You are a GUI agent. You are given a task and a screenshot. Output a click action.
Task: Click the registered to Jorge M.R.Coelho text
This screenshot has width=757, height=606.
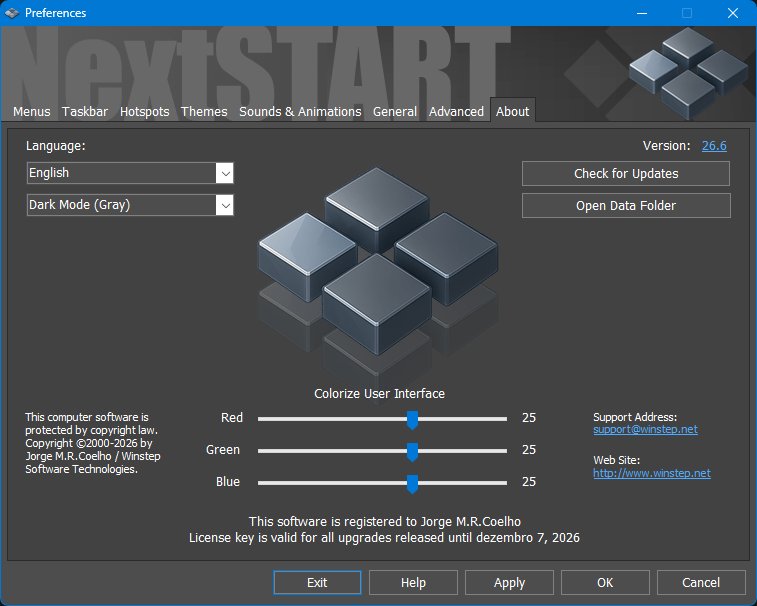tap(385, 521)
